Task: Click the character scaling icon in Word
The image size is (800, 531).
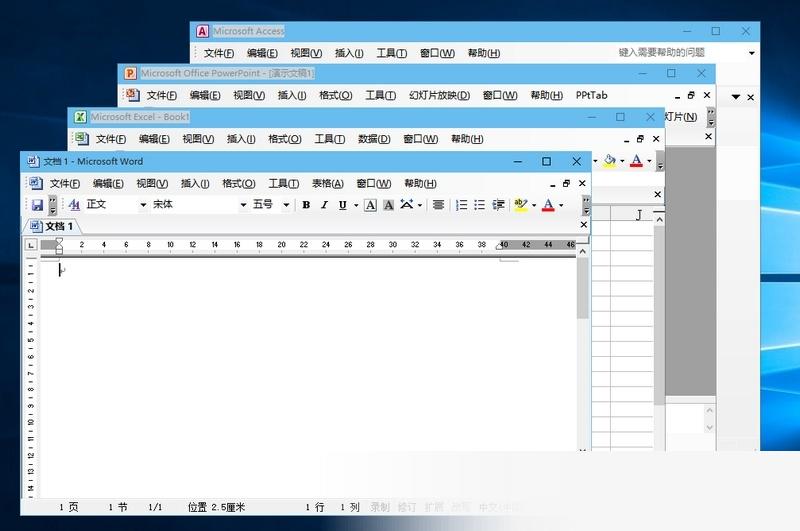Action: pyautogui.click(x=407, y=205)
